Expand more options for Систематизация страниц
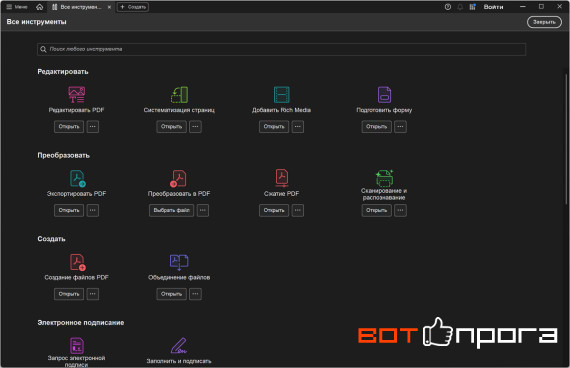570x368 pixels. [x=195, y=127]
